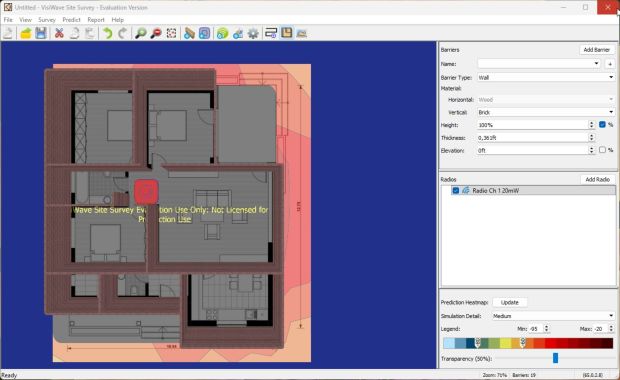Click the right marker on the legend color bar

pyautogui.click(x=522, y=343)
